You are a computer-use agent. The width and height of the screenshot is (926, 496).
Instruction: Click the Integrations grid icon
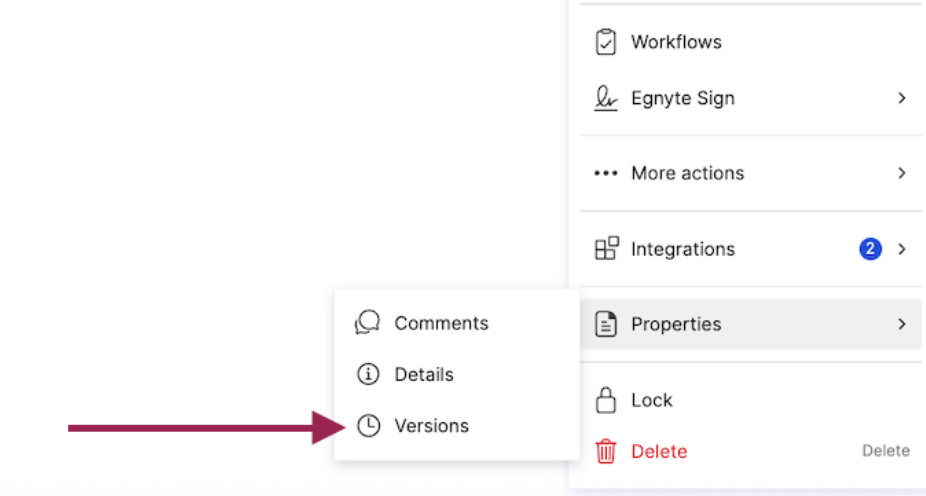coord(606,249)
